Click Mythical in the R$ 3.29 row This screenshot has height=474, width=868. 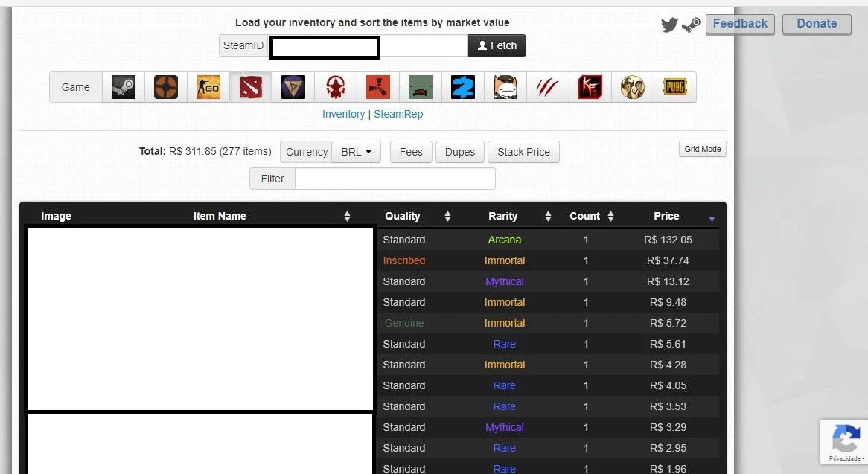click(x=504, y=428)
